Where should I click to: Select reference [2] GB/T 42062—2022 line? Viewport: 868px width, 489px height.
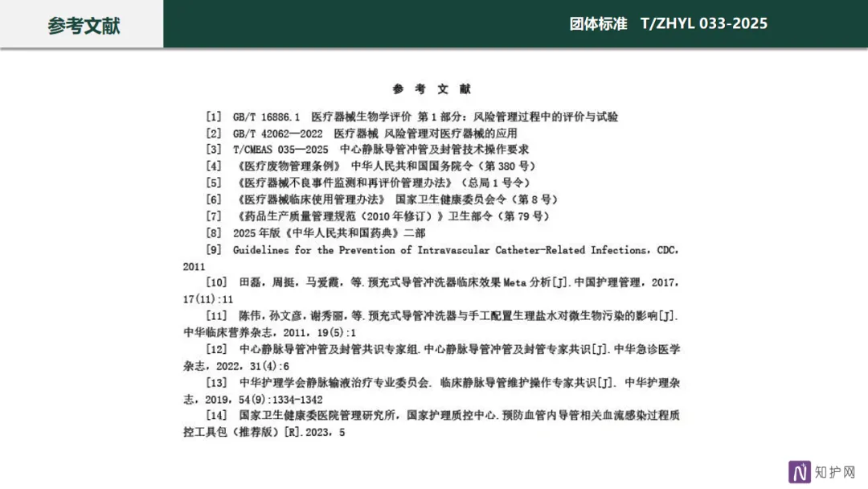[362, 134]
